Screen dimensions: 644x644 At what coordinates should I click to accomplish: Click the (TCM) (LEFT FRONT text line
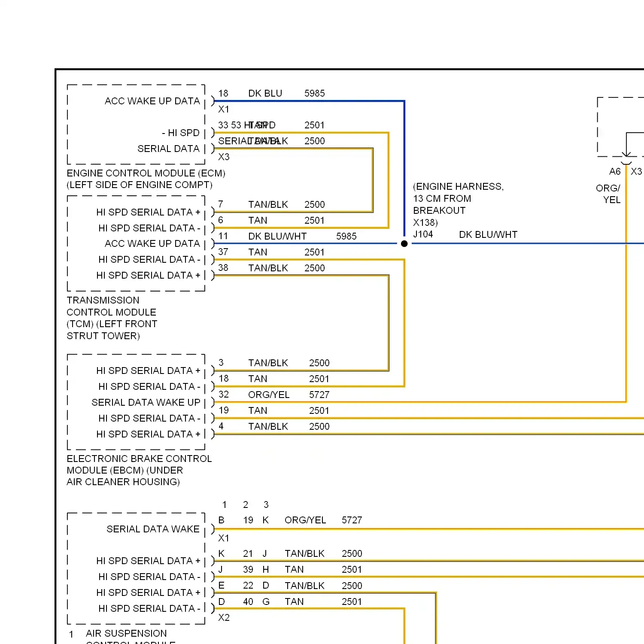coord(112,324)
